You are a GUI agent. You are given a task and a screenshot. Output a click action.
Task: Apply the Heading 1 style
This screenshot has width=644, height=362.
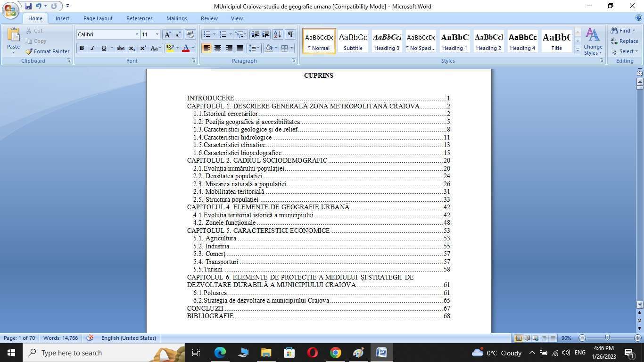(454, 41)
